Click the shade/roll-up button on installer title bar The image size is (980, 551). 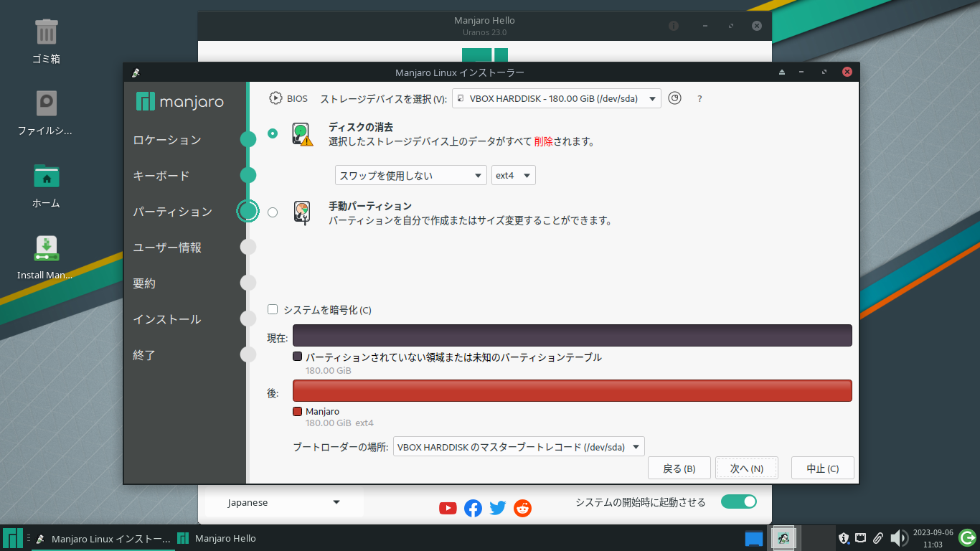(783, 72)
